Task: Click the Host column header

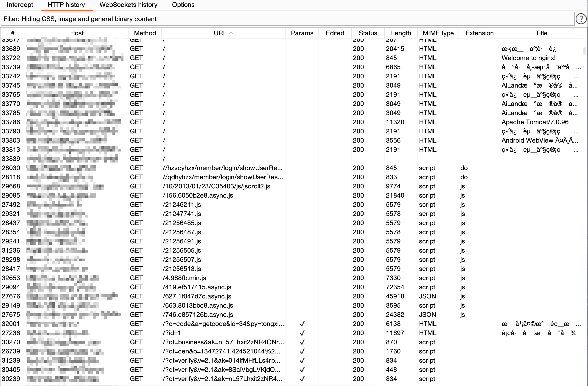Action: click(77, 33)
